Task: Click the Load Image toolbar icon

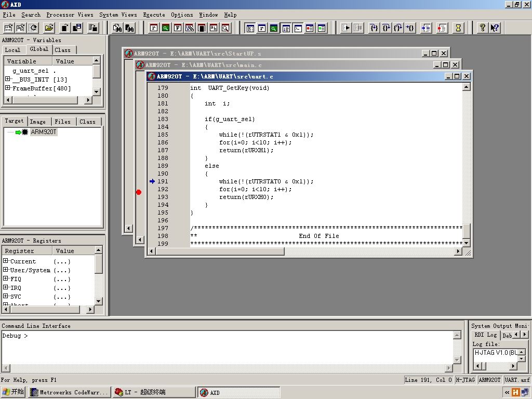Action: click(x=8, y=28)
